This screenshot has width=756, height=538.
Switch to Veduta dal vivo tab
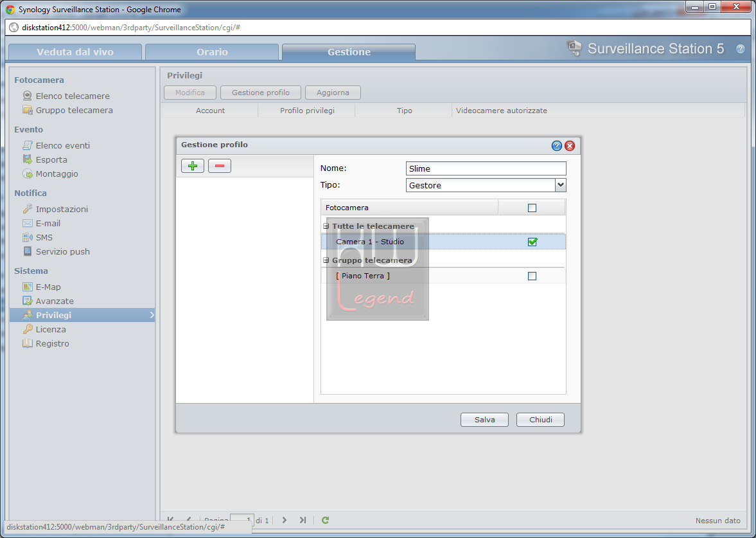tap(75, 52)
